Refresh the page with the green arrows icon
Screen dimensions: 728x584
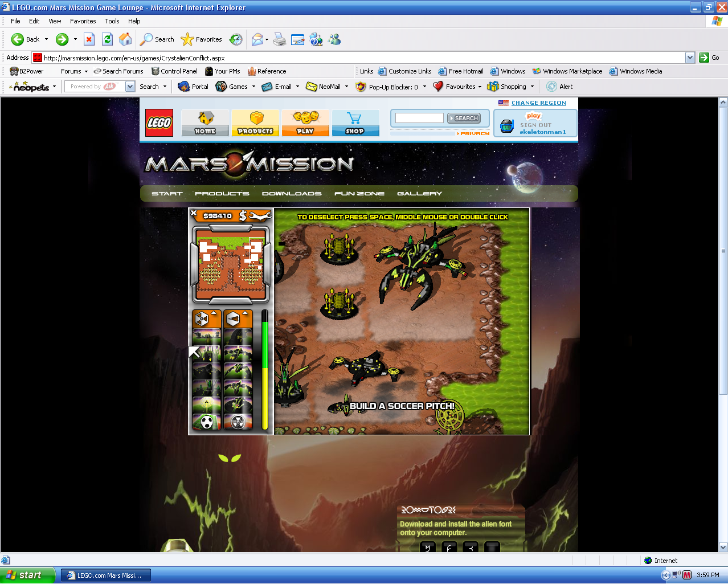click(x=107, y=39)
